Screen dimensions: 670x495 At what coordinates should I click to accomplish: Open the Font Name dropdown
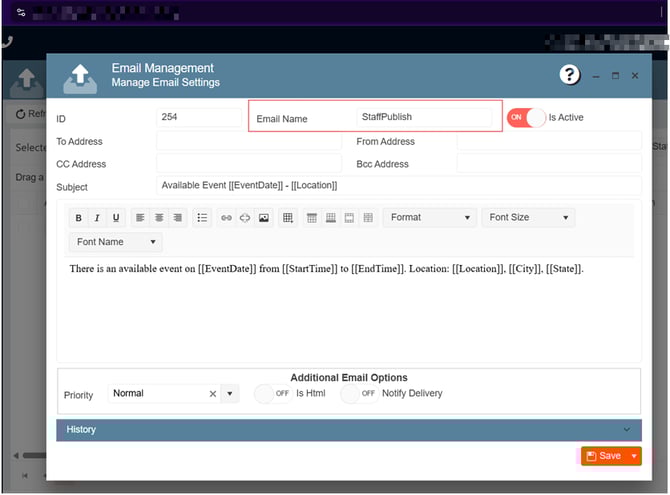[x=115, y=242]
